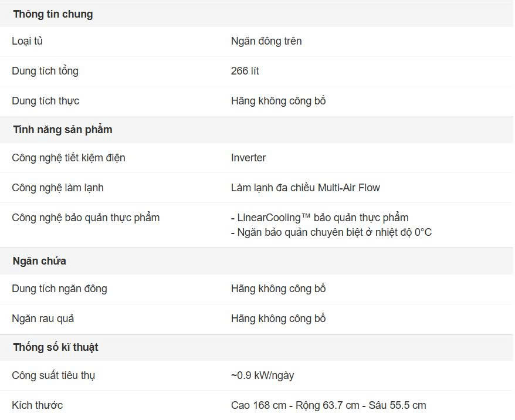
Task: Click "Công nghệ bảo quản thực phẩm" label
Action: coord(86,218)
